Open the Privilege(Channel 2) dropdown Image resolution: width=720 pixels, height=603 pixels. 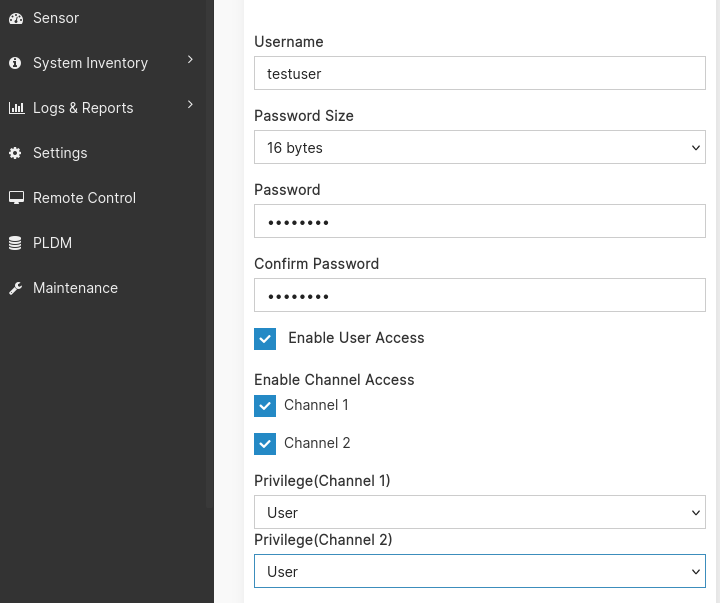[480, 572]
